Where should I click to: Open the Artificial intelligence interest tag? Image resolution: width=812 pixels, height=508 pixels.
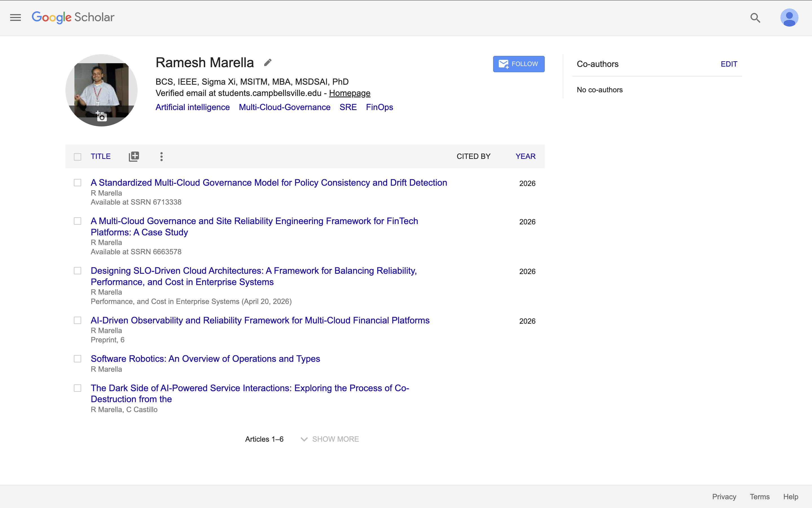point(193,107)
